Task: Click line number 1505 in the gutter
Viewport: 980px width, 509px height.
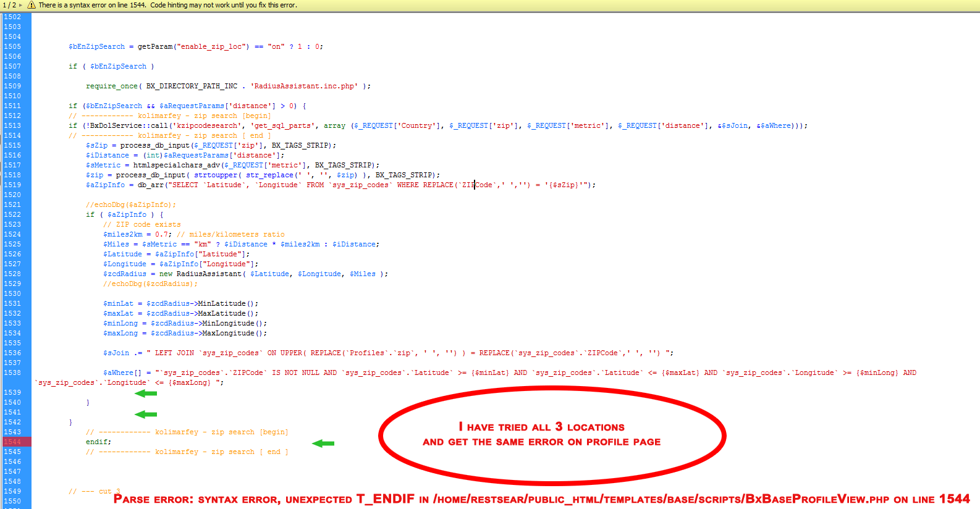Action: click(x=12, y=47)
